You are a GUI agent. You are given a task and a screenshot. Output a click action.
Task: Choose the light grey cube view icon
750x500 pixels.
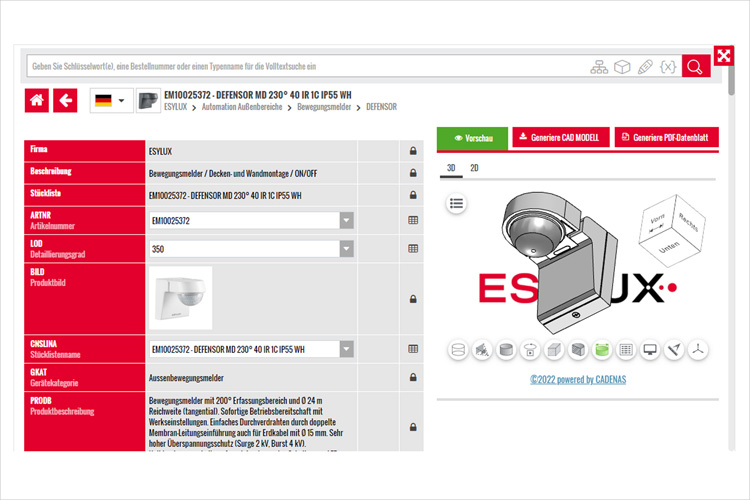554,350
